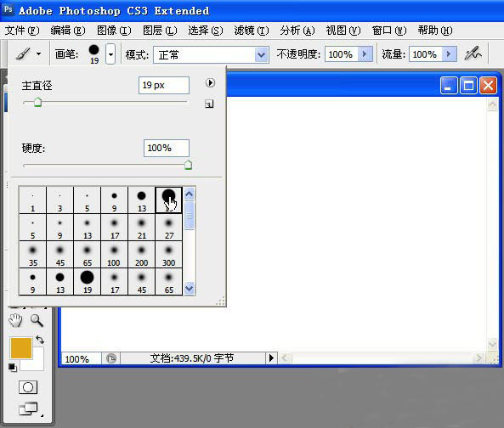
Task: Select soft round 45 brush in third row
Action: point(60,254)
